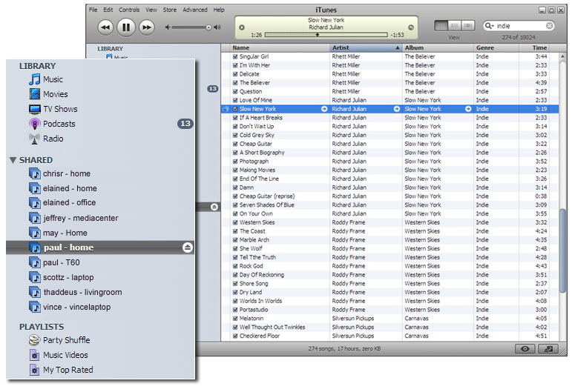Toggle the button right of the eye button
Image resolution: width=575 pixels, height=392 pixels.
[x=548, y=349]
